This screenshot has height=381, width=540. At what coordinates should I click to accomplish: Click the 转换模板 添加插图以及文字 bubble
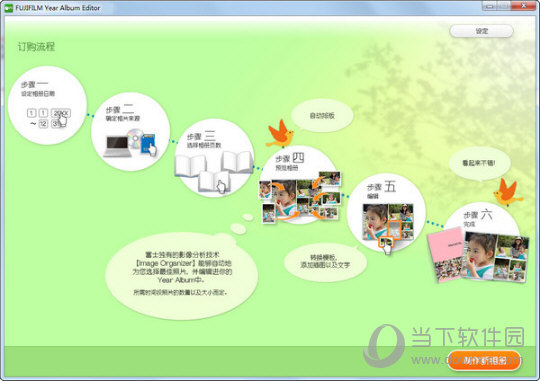[x=325, y=261]
